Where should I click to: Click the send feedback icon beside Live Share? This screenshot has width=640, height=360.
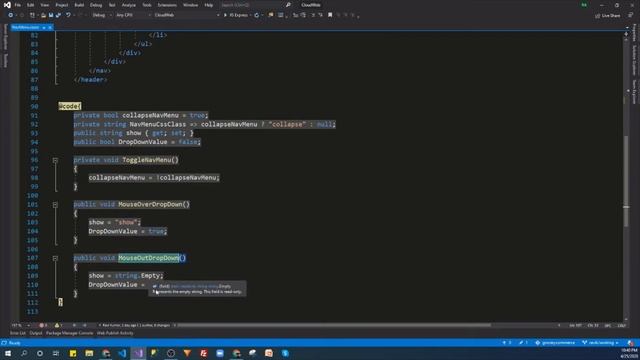point(631,15)
